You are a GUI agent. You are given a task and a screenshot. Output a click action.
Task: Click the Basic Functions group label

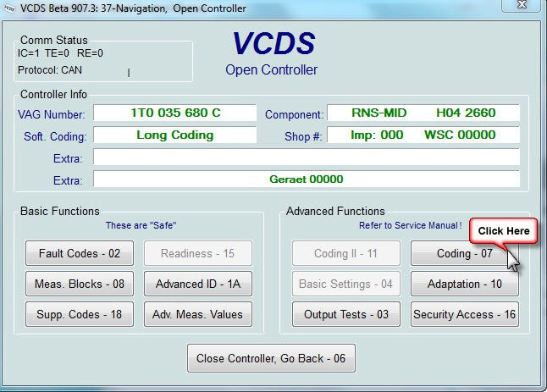tap(60, 211)
